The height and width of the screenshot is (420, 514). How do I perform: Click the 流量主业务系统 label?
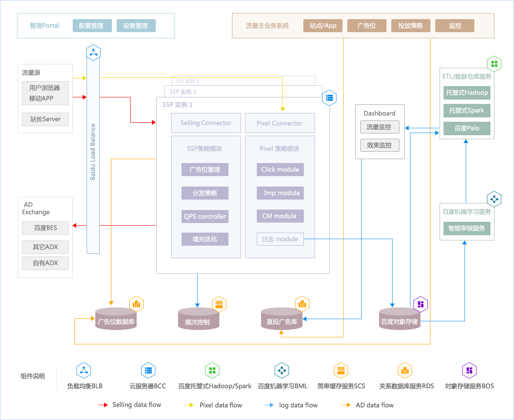click(268, 26)
